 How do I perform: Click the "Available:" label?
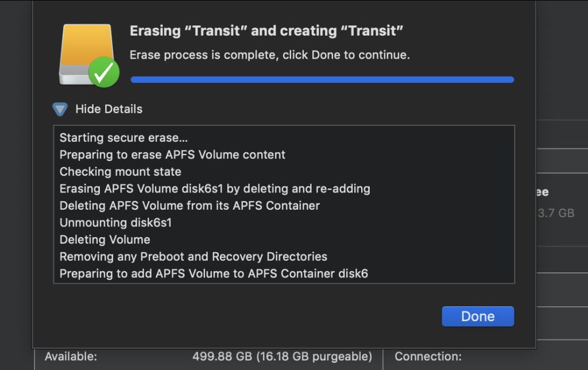point(71,357)
